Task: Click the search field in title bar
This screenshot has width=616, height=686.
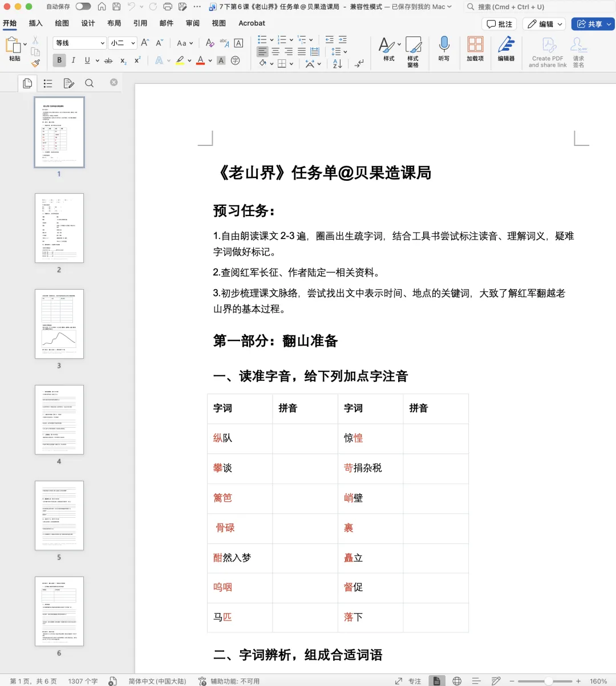Action: coord(538,7)
